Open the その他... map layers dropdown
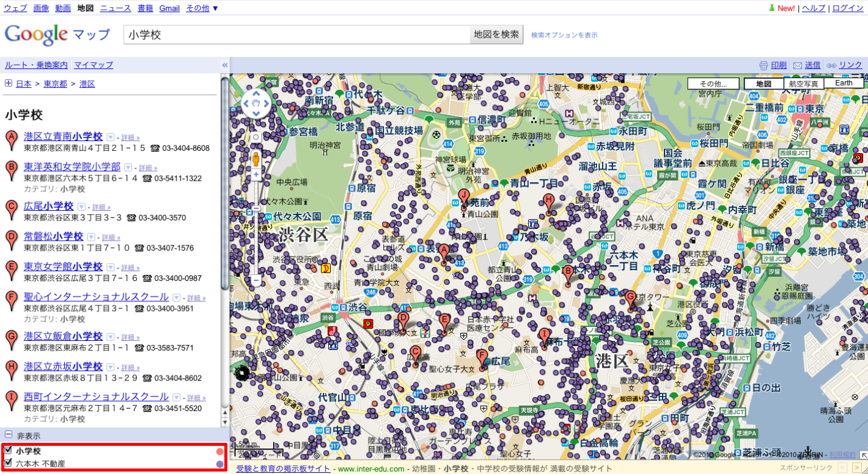 (x=713, y=84)
